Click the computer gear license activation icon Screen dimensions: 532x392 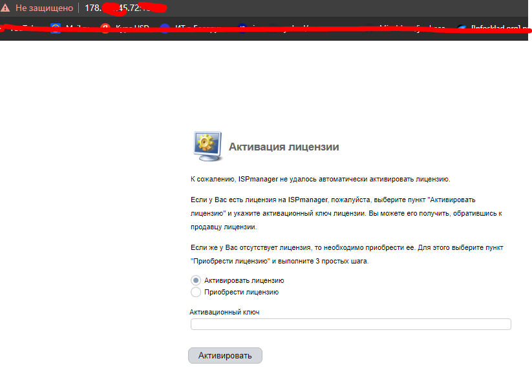(207, 146)
